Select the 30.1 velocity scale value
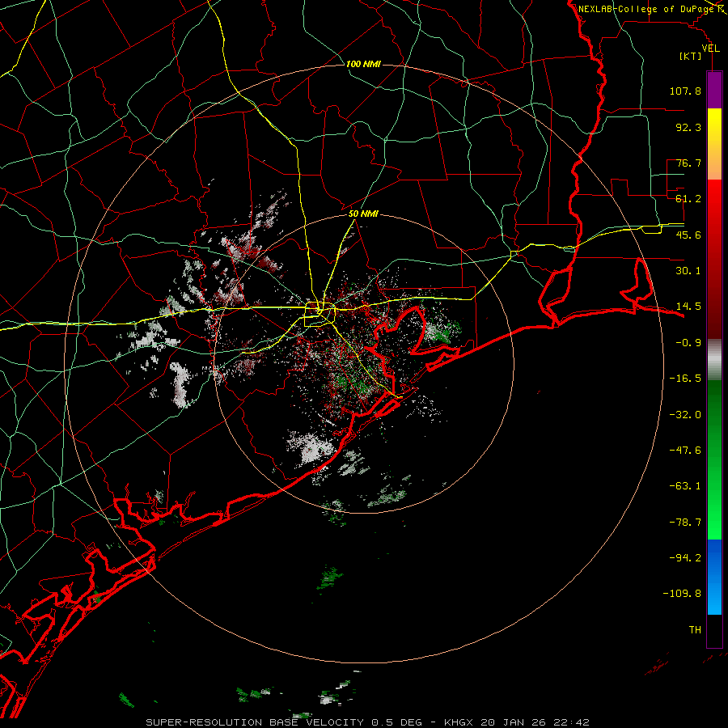728x728 pixels. coord(688,271)
